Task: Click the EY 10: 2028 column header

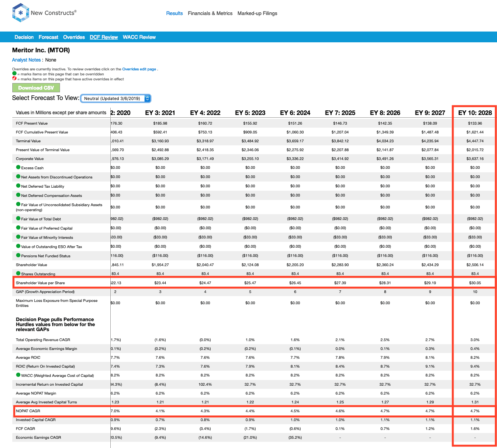Action: coord(475,113)
